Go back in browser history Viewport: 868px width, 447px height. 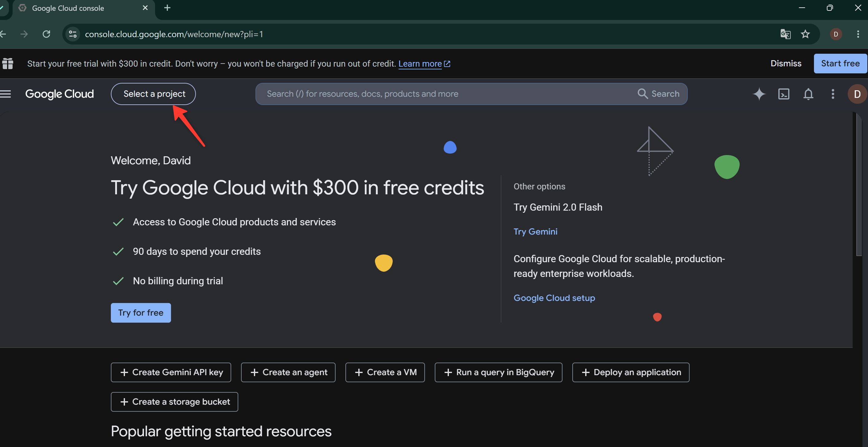(3, 34)
